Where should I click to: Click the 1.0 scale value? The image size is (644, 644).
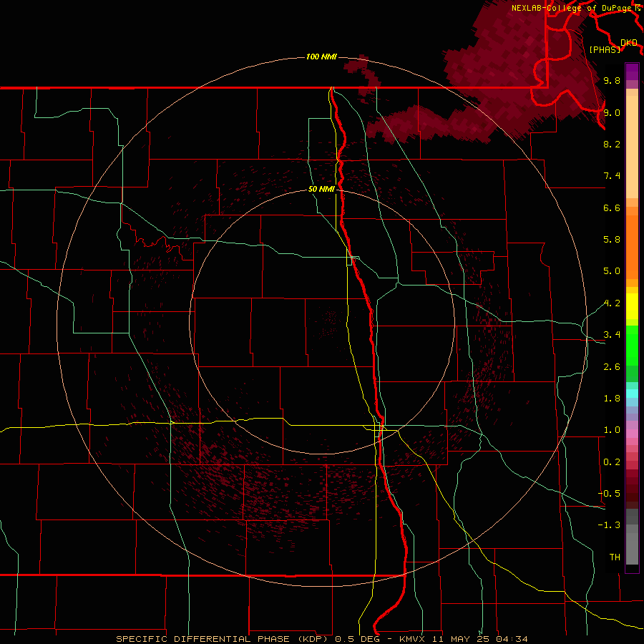pos(612,430)
